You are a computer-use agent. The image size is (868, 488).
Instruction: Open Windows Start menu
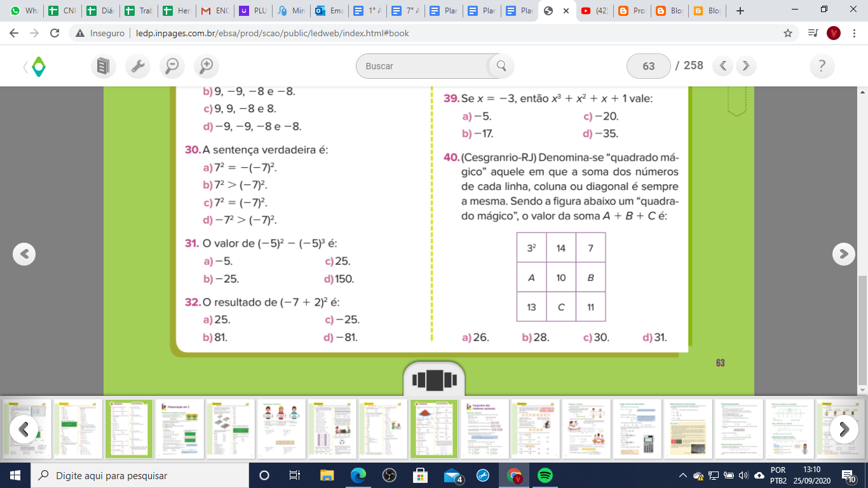point(15,475)
